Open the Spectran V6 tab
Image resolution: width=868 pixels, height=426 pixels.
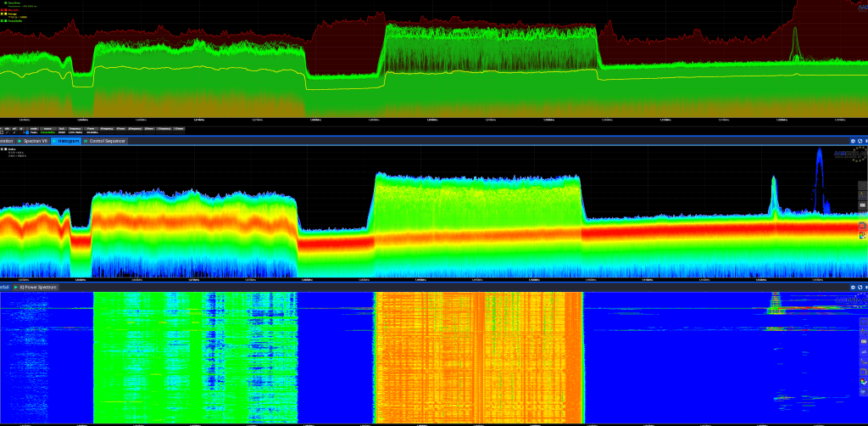(x=35, y=141)
